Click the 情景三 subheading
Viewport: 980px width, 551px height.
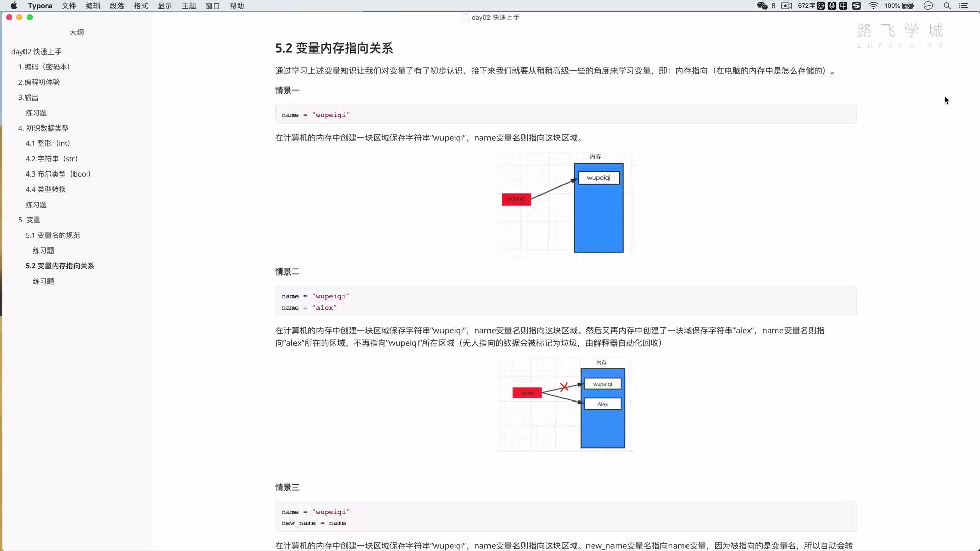287,487
